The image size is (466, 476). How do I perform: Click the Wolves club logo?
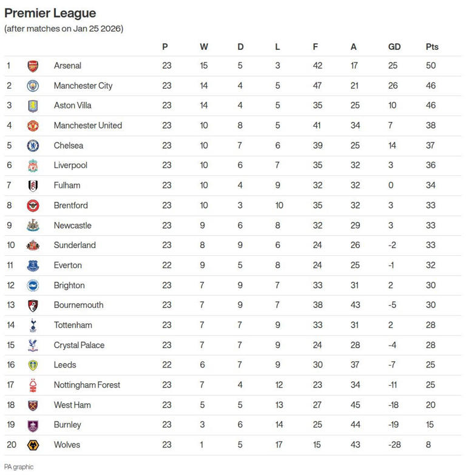pyautogui.click(x=33, y=445)
